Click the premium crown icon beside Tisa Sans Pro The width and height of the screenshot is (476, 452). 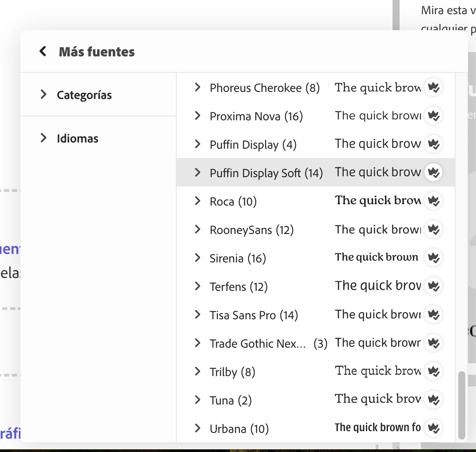coord(433,314)
